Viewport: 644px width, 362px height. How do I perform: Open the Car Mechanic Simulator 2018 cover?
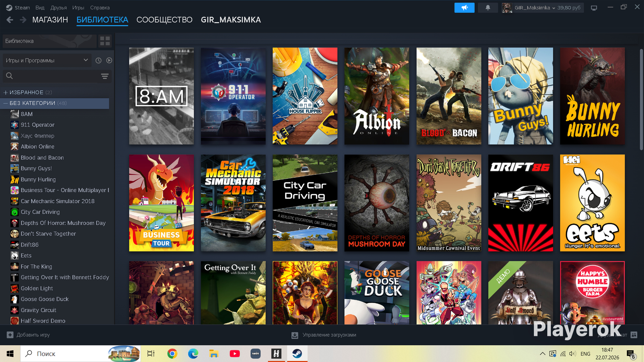point(233,203)
